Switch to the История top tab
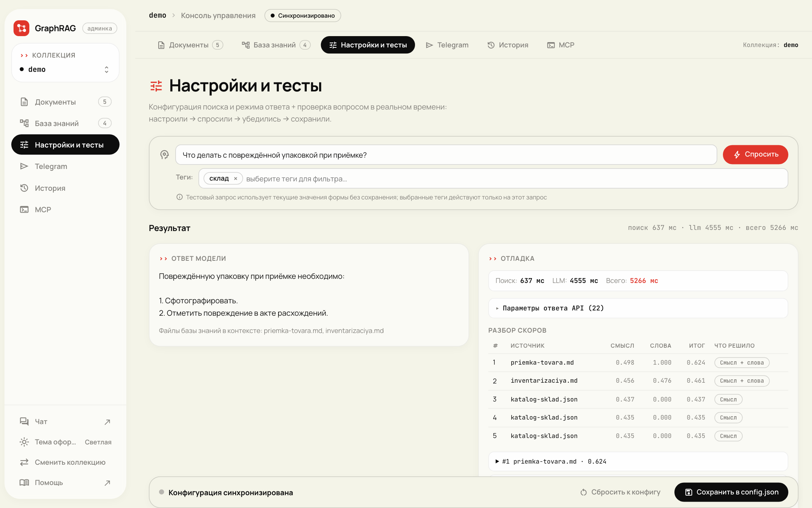812x508 pixels. [508, 45]
